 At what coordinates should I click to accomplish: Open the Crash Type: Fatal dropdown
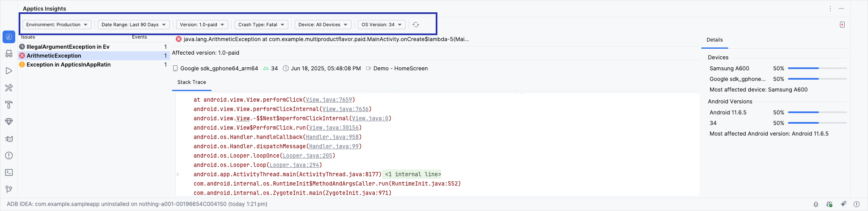pyautogui.click(x=262, y=25)
